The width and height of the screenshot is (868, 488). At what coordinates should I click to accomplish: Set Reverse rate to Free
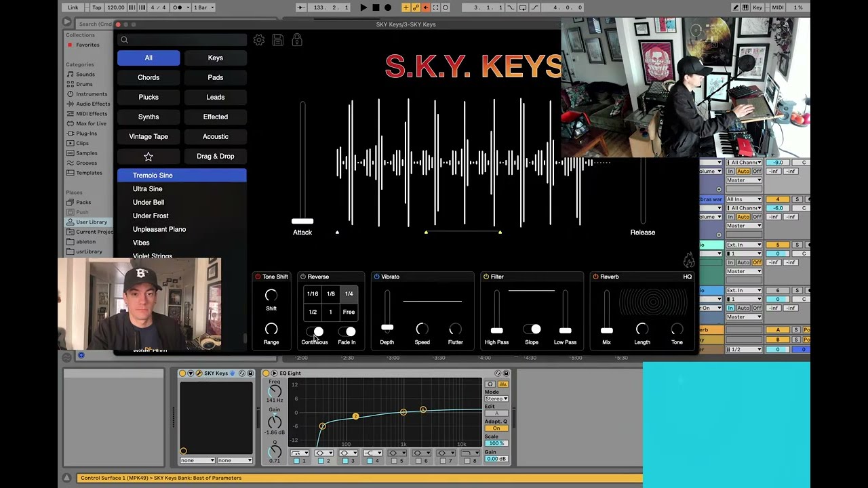(349, 312)
